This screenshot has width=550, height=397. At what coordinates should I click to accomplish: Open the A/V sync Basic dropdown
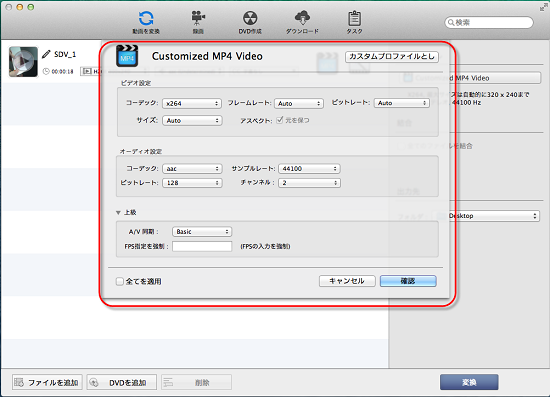[202, 231]
